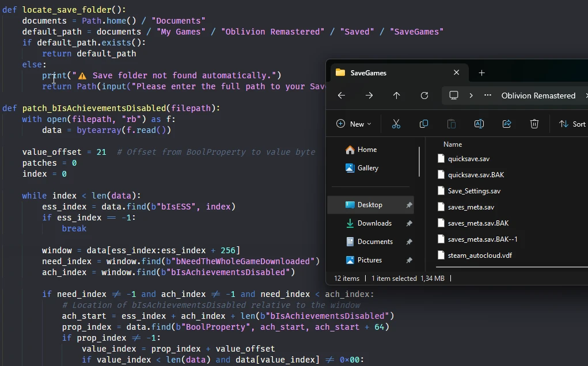This screenshot has width=588, height=366.
Task: Click "1 item selected 1,34 MB" status text
Action: 408,279
